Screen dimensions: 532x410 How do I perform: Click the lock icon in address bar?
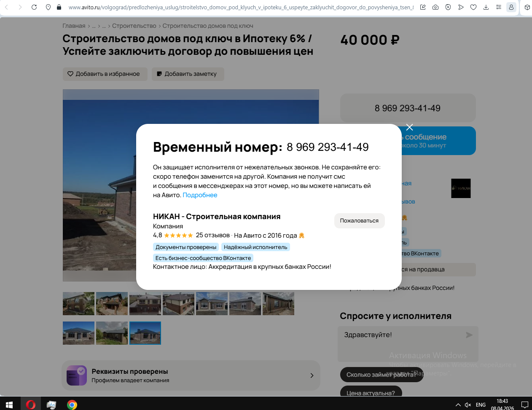(59, 7)
